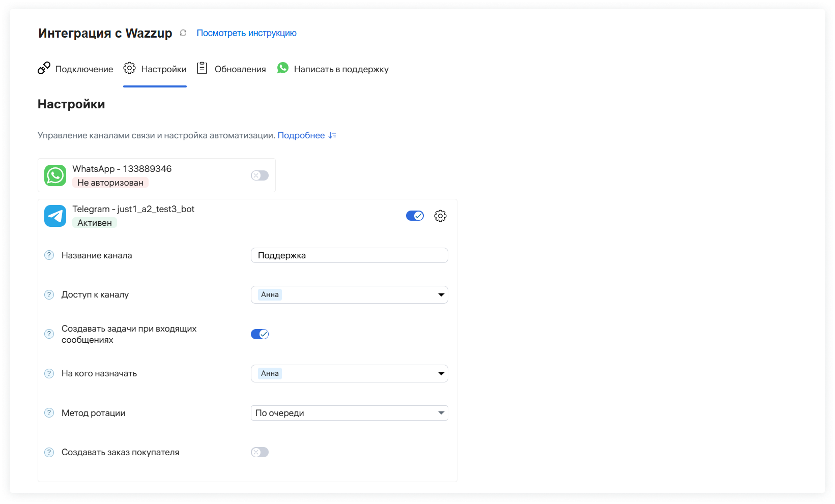This screenshot has width=835, height=504.
Task: Show help for На кого назначать
Action: tap(49, 373)
